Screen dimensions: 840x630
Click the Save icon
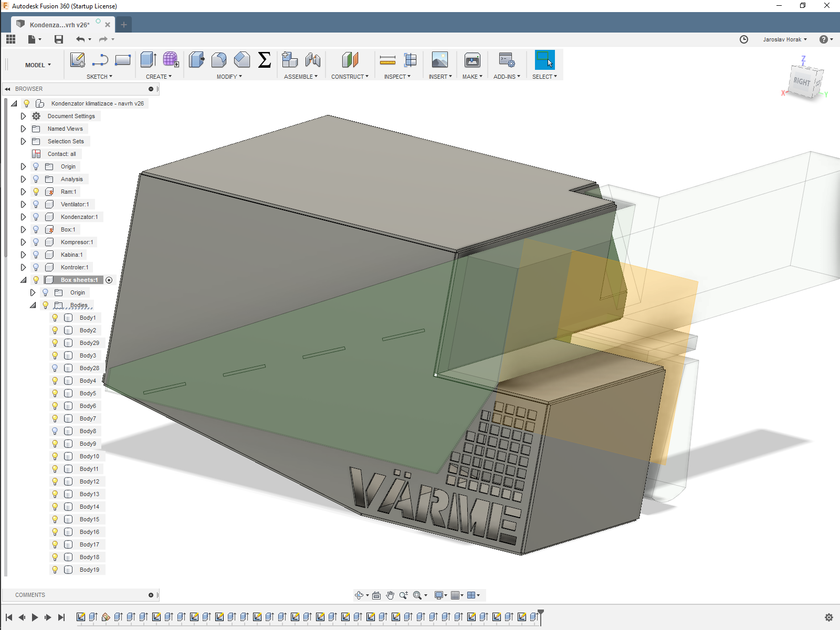(x=59, y=39)
